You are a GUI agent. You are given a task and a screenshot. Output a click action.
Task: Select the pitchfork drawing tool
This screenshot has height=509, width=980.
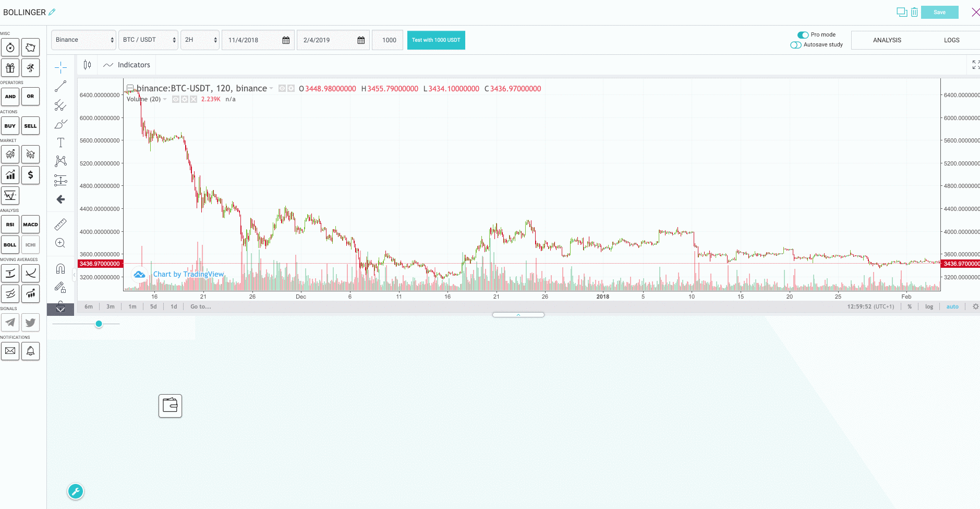coord(61,105)
